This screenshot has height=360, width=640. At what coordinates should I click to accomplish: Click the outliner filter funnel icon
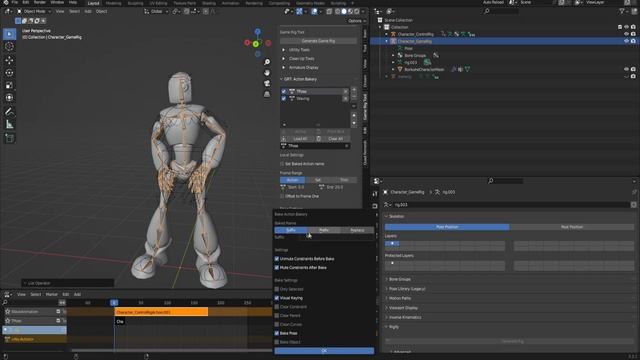coord(622,11)
